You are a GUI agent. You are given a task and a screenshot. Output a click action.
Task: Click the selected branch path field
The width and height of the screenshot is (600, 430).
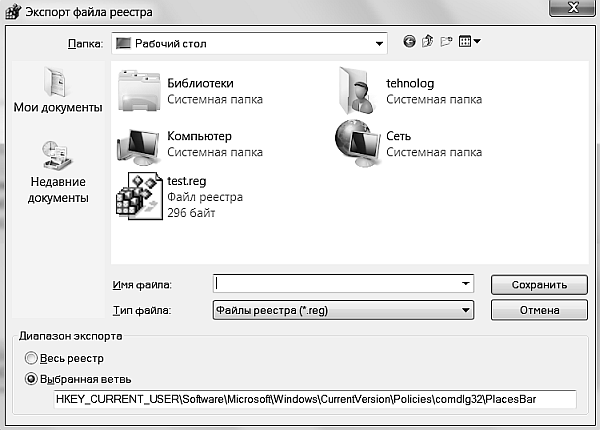[315, 399]
